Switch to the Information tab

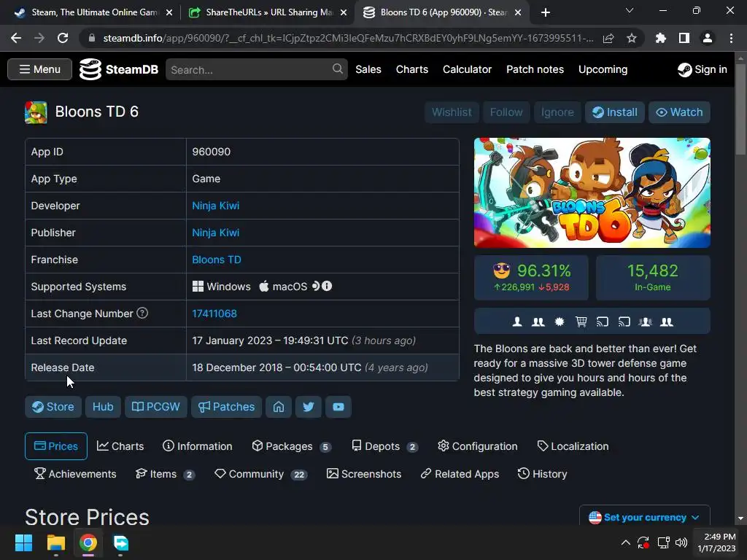(197, 446)
